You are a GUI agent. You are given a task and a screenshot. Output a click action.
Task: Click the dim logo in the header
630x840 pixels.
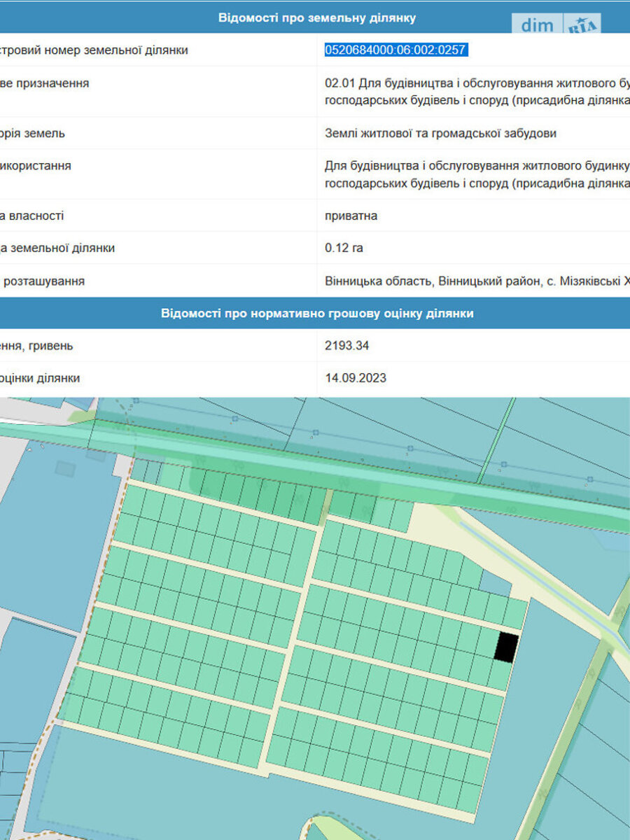tap(537, 25)
